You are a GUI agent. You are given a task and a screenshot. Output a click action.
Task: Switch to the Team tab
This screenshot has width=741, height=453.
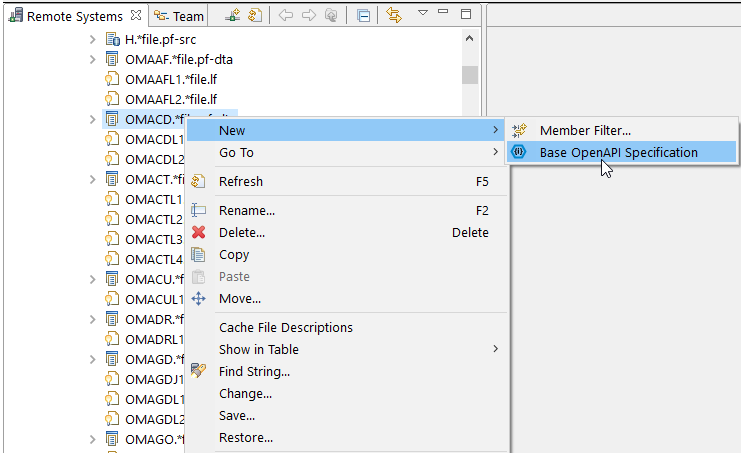[x=180, y=16]
